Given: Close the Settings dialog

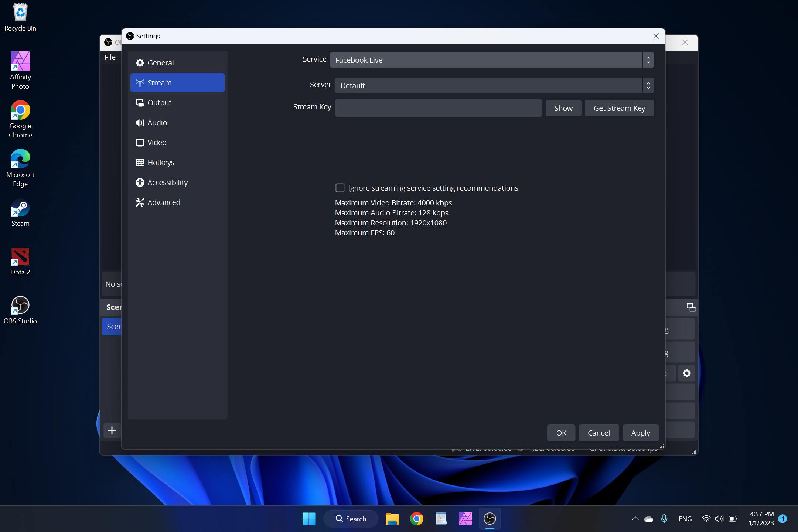Looking at the screenshot, I should point(656,36).
